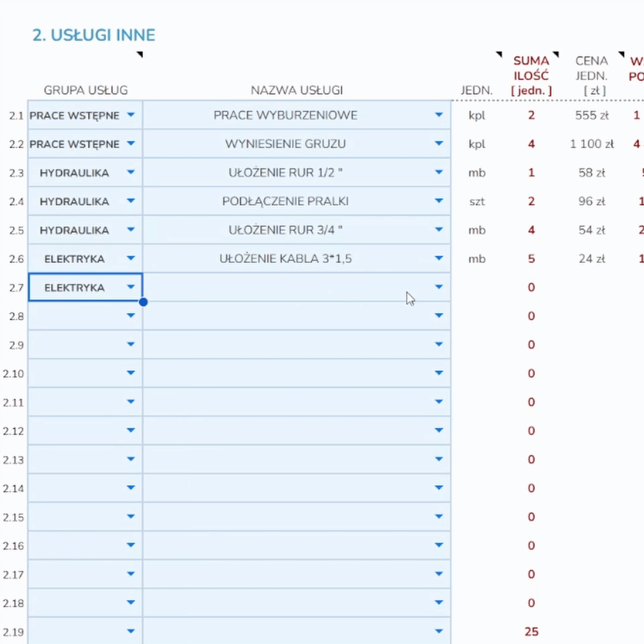The image size is (644, 644).
Task: Click blue fill handle of selected cell
Action: coord(143,302)
